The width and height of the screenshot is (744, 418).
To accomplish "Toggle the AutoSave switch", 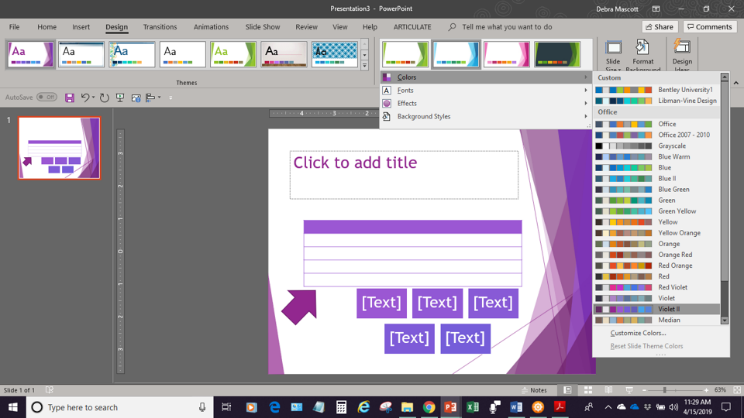I will click(x=46, y=98).
